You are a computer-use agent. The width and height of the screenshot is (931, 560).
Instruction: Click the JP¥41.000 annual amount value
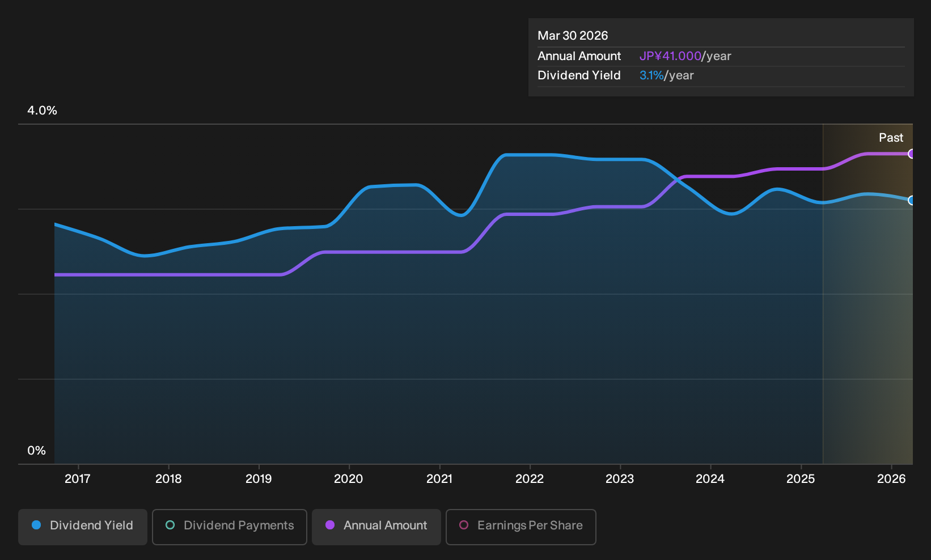point(670,56)
